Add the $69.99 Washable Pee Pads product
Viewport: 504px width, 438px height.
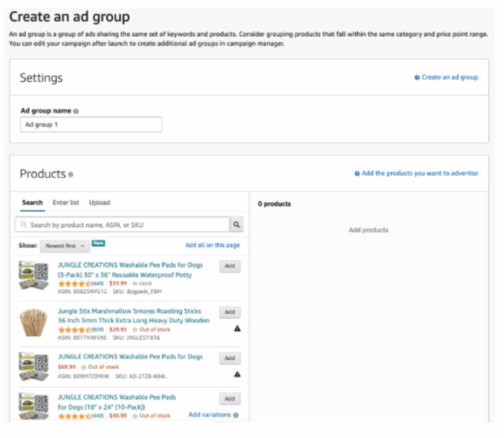[x=230, y=358]
